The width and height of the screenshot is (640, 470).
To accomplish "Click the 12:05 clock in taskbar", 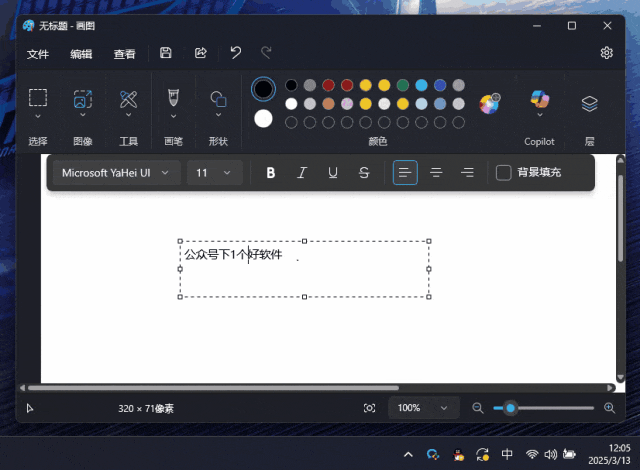I will (x=619, y=448).
